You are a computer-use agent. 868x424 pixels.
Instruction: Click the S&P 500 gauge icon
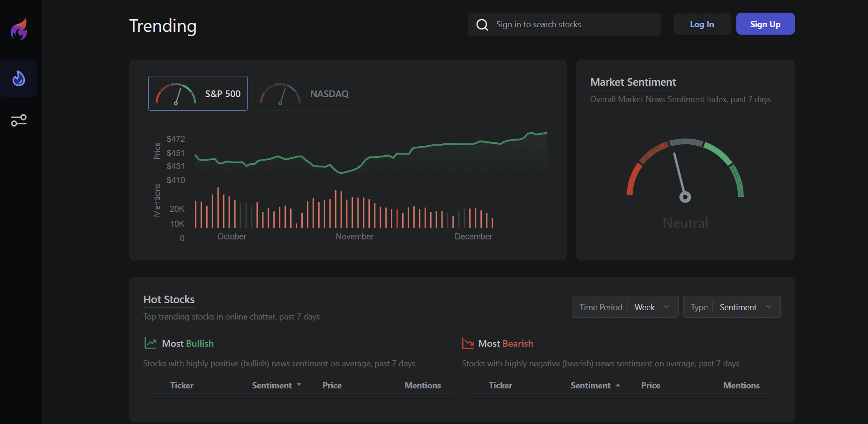pyautogui.click(x=176, y=94)
